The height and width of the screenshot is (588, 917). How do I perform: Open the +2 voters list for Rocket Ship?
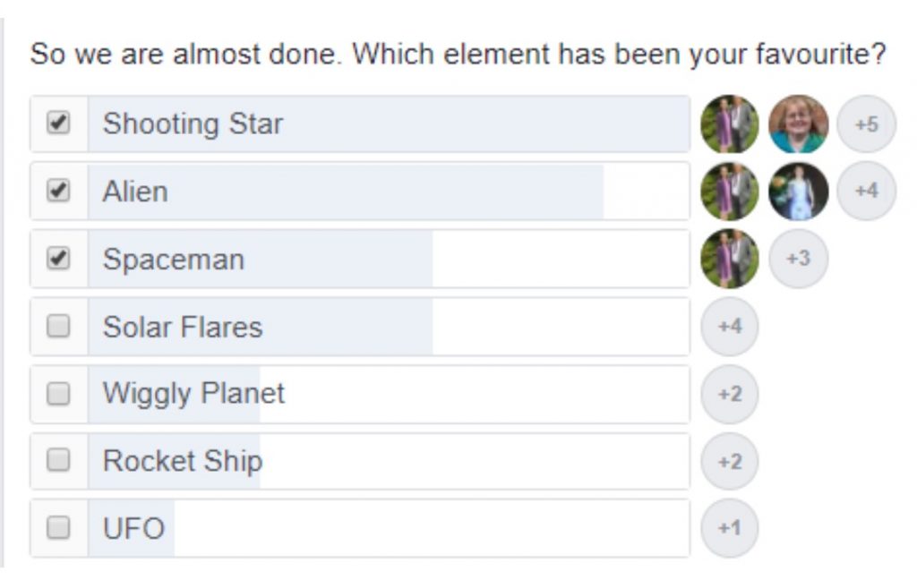tap(730, 461)
